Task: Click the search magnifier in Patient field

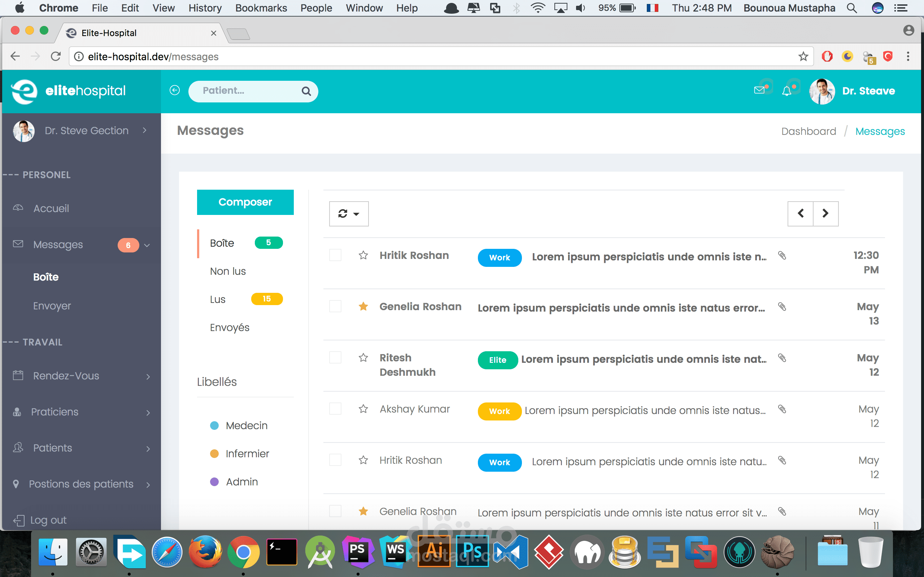Action: click(306, 91)
